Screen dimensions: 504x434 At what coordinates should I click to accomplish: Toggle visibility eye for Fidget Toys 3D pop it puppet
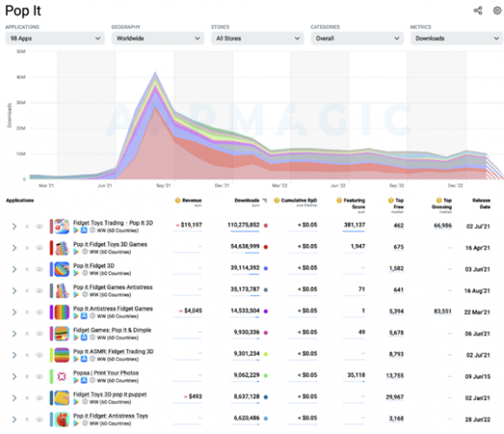[x=39, y=398]
